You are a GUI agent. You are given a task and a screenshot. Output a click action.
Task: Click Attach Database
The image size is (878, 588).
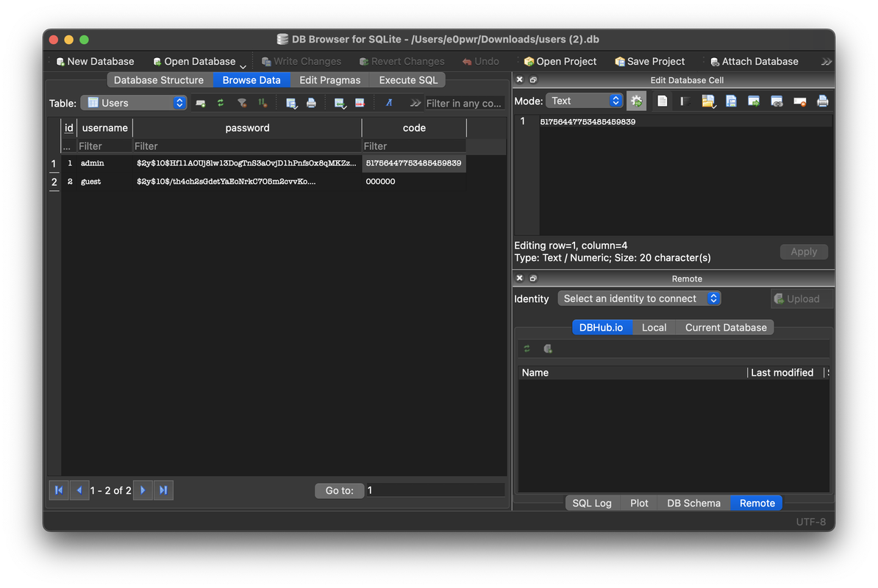pos(754,62)
